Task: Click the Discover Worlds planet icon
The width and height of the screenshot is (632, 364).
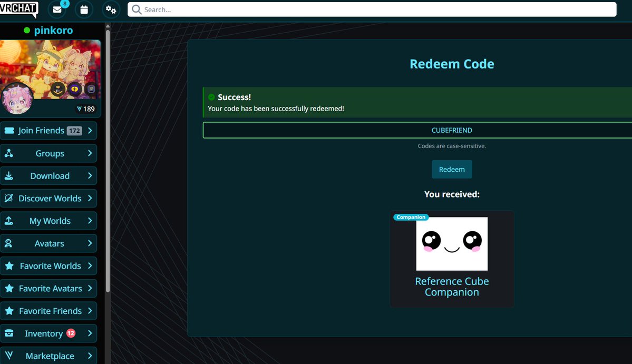Action: click(x=9, y=198)
